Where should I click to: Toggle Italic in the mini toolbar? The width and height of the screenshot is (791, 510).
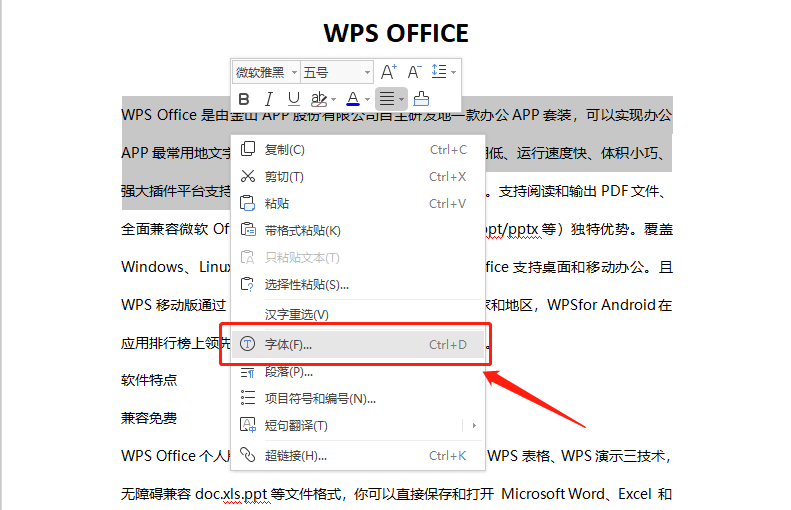pyautogui.click(x=269, y=99)
